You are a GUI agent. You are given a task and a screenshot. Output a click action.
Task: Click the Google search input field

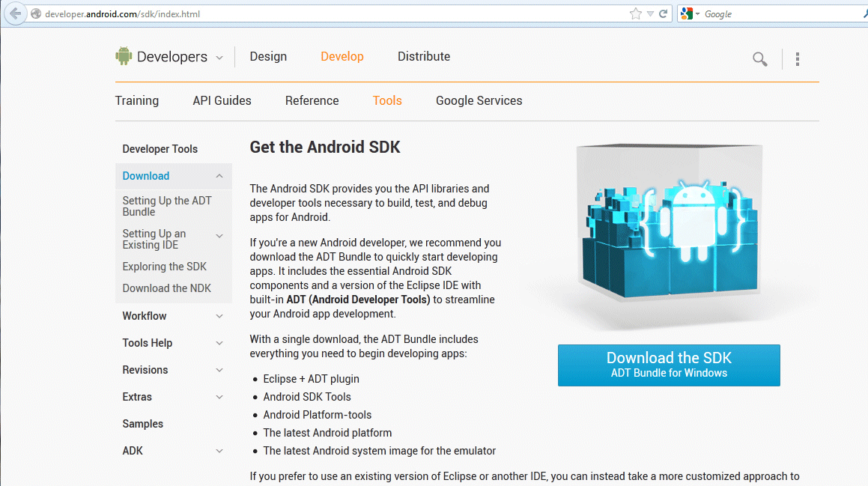coord(780,13)
